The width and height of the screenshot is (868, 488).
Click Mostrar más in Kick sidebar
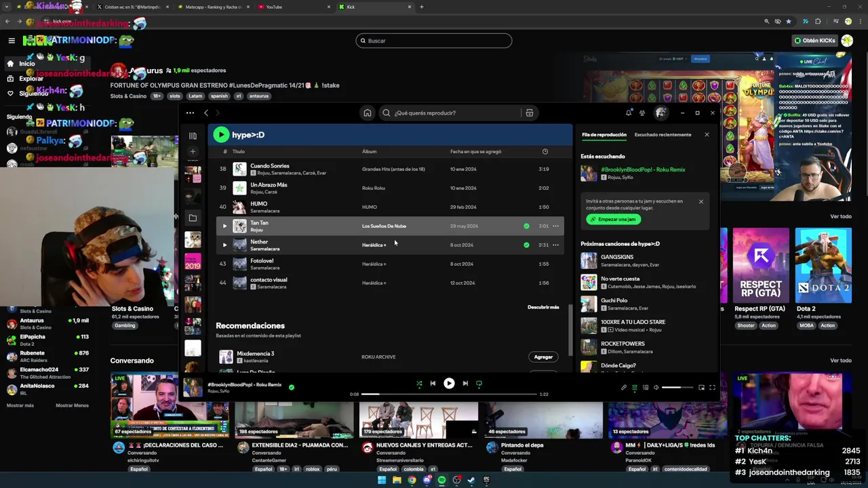(x=20, y=405)
